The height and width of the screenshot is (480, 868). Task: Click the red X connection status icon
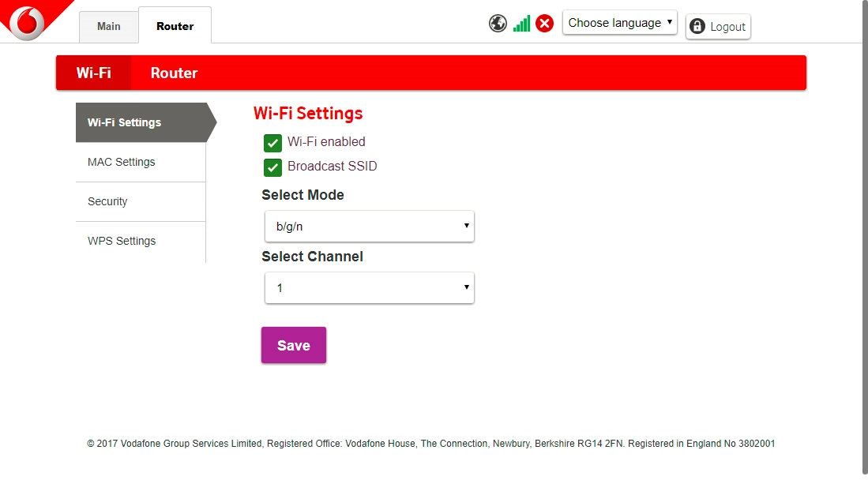pyautogui.click(x=544, y=24)
